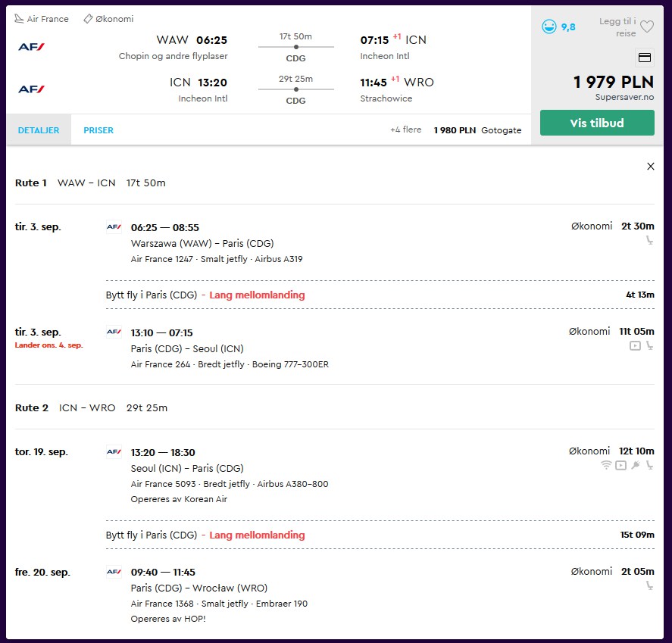672x643 pixels.
Task: Click the smiley rating icon 9,8
Action: [x=549, y=27]
